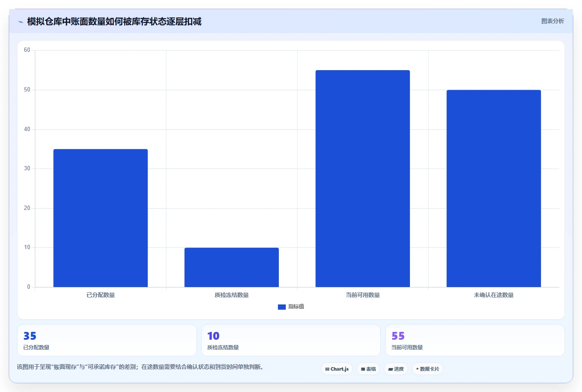Click the y-axis value 40

(x=27, y=129)
